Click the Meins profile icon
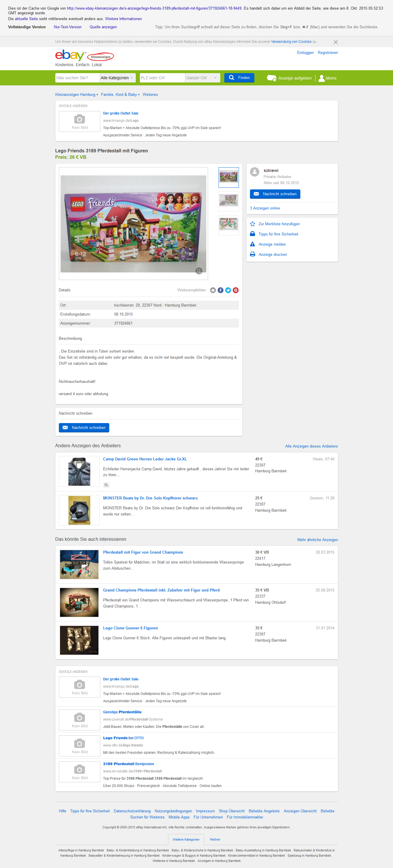The image size is (393, 868). (x=322, y=78)
